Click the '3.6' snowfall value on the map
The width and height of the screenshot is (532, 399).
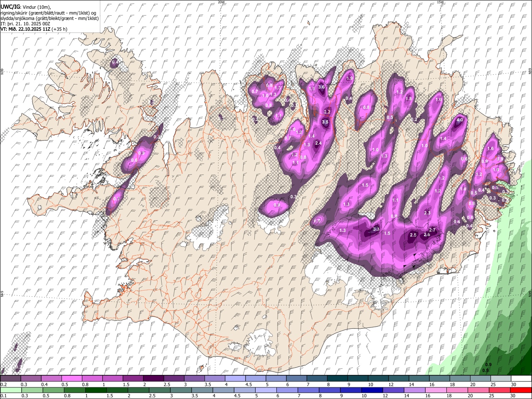(x=321, y=87)
